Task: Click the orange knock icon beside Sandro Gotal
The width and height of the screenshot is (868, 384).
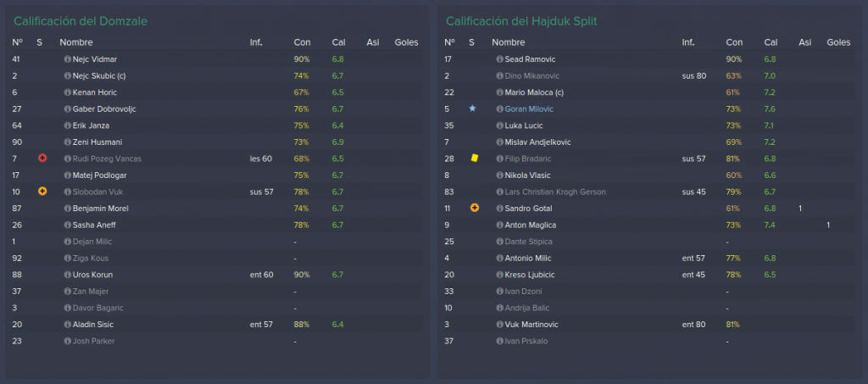Action: coord(474,208)
